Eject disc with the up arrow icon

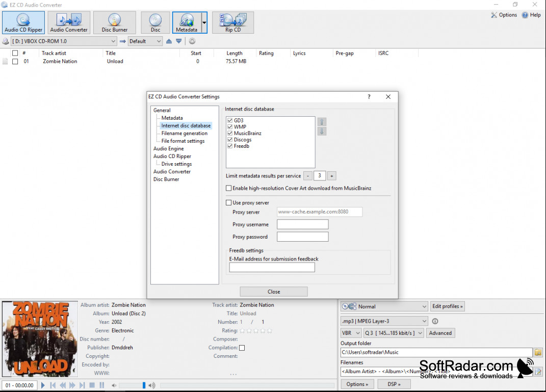point(169,41)
